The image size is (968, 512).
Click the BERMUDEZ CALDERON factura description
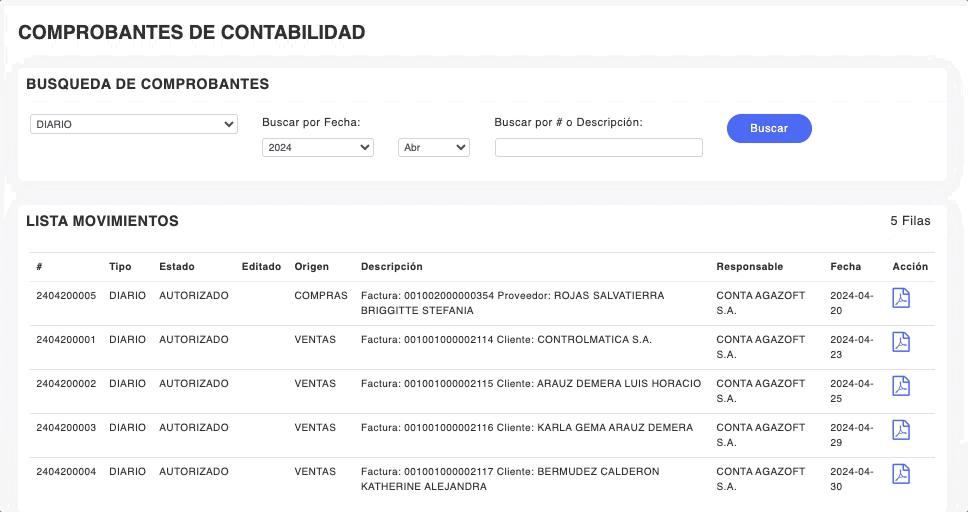tap(510, 479)
